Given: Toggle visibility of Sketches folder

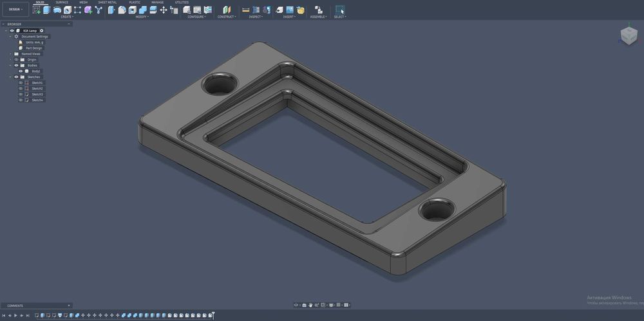Looking at the screenshot, I should 17,77.
